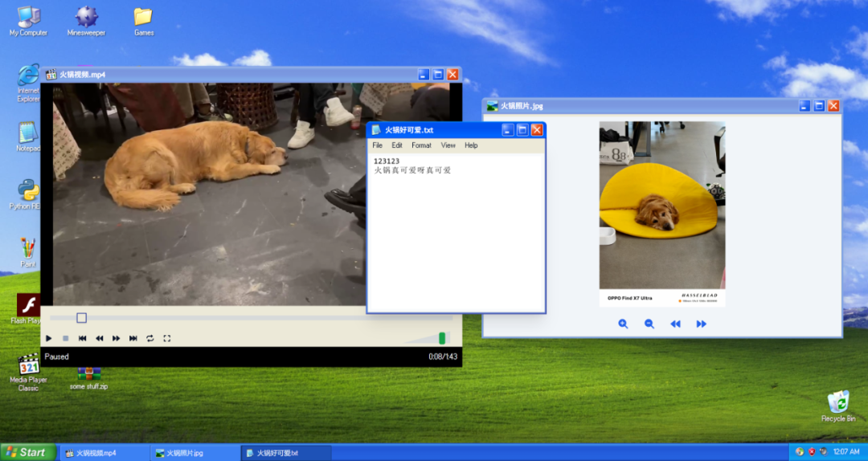Click the dog photo in the image viewer
Viewport: 868px width, 461px height.
point(662,214)
